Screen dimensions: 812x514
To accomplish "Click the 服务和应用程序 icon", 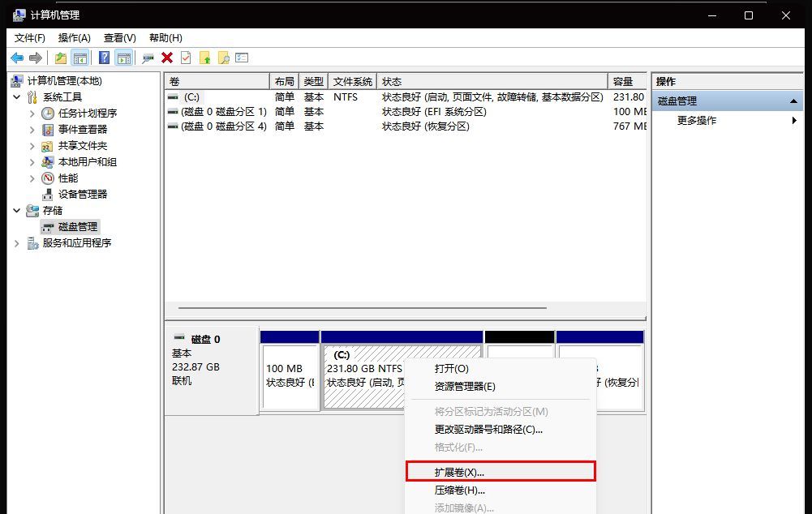I will [x=32, y=243].
